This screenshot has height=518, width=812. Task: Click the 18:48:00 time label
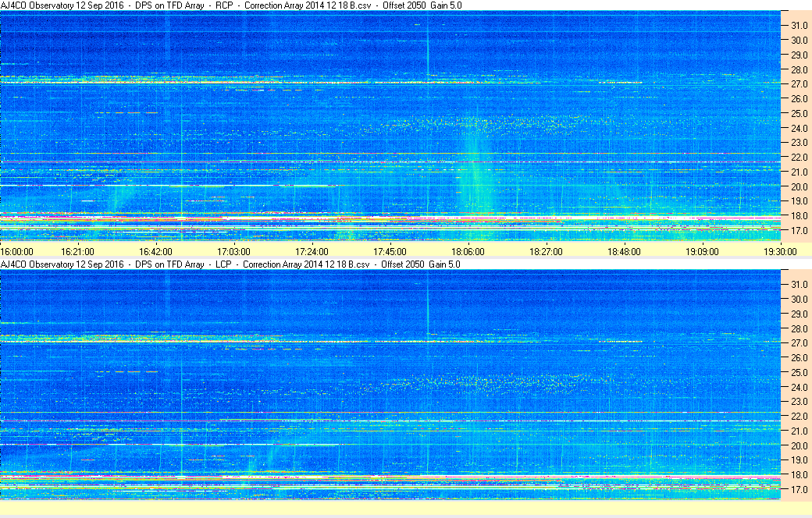(624, 252)
